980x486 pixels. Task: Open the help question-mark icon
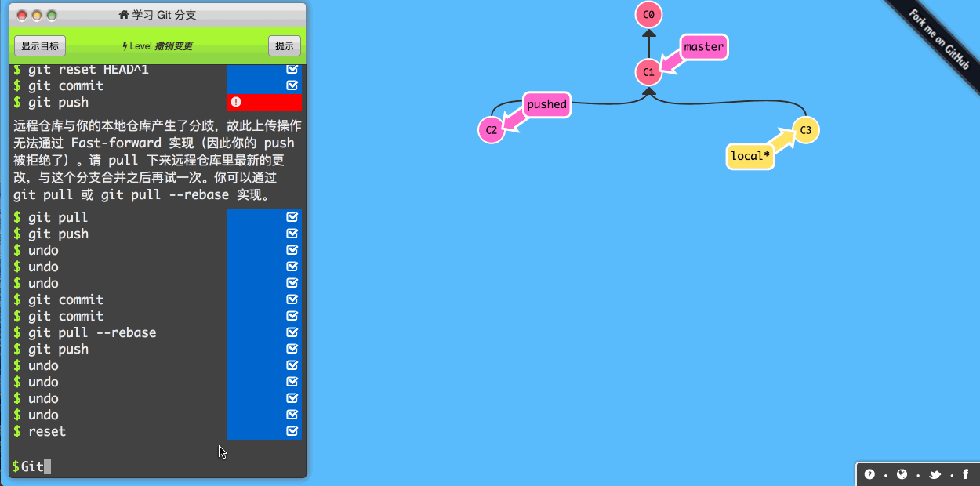pyautogui.click(x=869, y=474)
